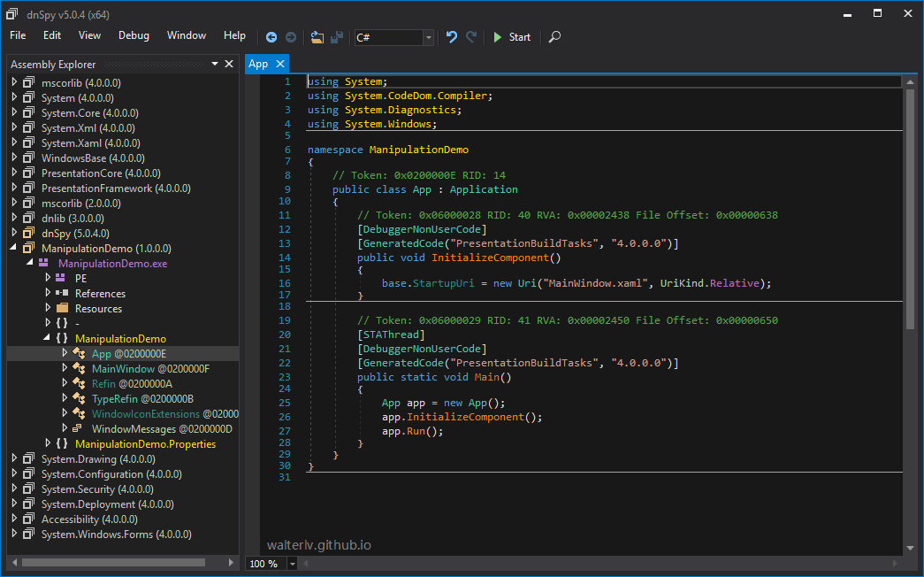Close the App document tab
Screen dimensions: 924x577
click(280, 64)
